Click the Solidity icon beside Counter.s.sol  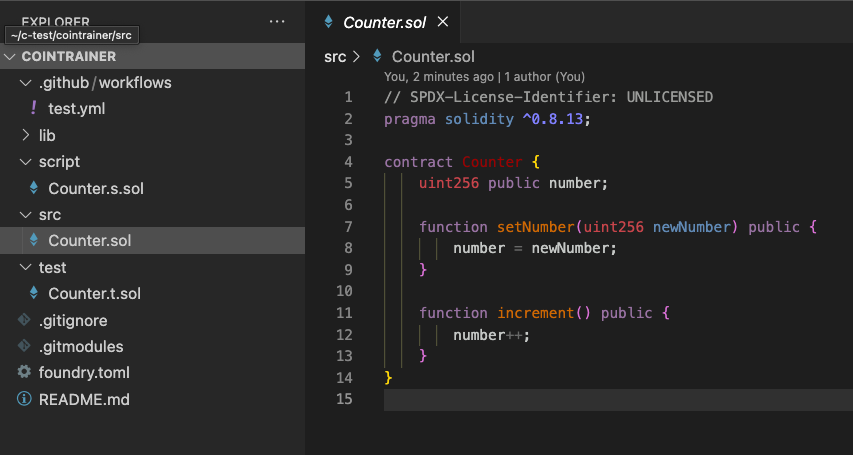point(34,188)
